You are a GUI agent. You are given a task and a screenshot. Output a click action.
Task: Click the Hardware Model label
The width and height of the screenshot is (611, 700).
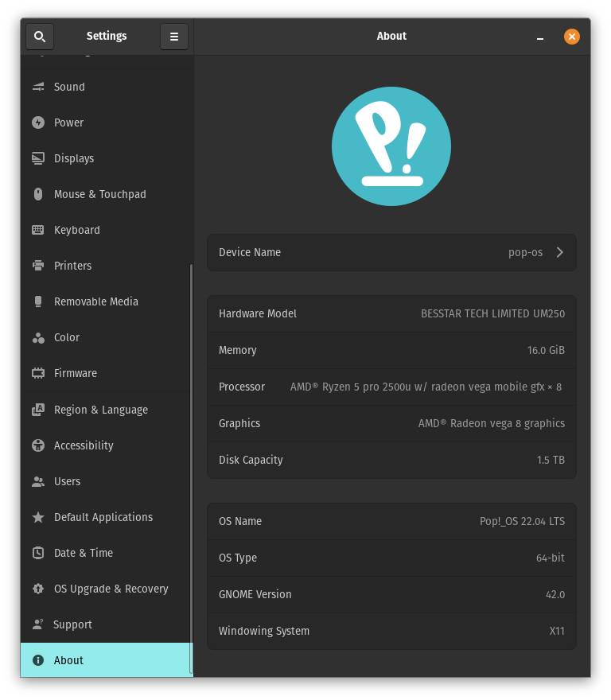(x=257, y=314)
